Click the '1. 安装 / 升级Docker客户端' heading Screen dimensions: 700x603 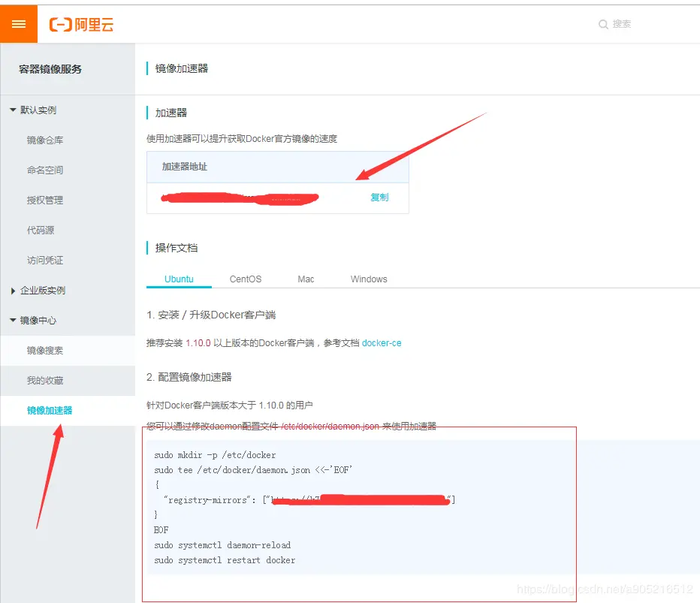211,315
